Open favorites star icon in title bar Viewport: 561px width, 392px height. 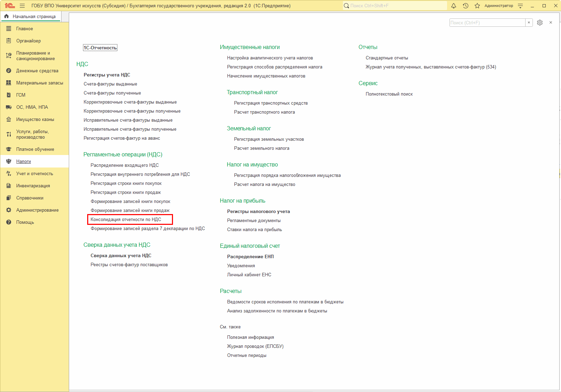(477, 6)
